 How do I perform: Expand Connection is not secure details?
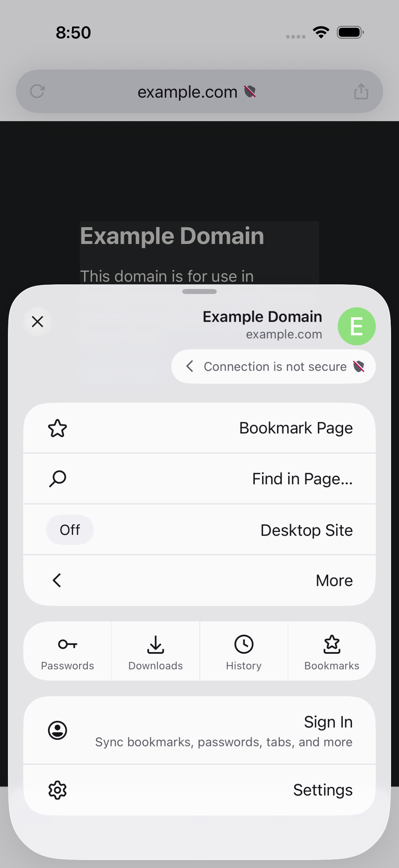point(273,366)
